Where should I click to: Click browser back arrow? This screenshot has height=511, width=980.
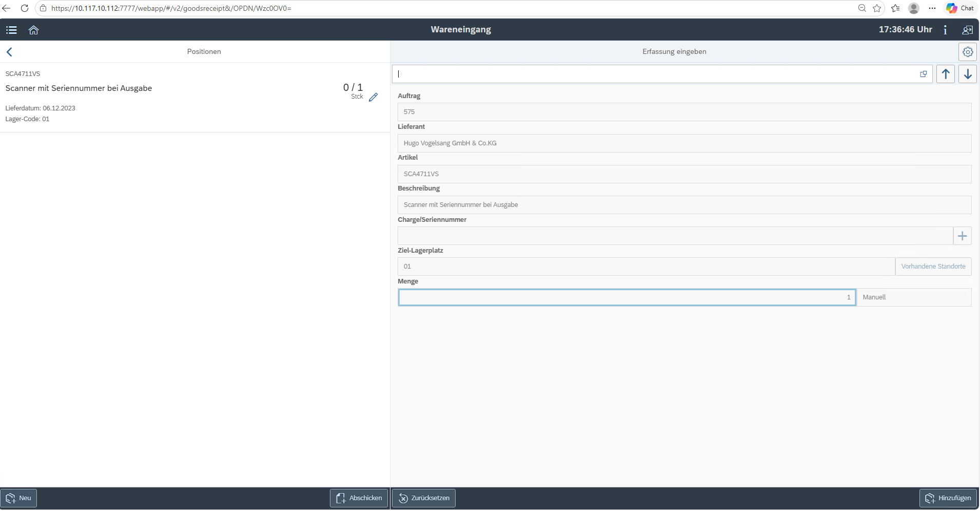tap(6, 8)
